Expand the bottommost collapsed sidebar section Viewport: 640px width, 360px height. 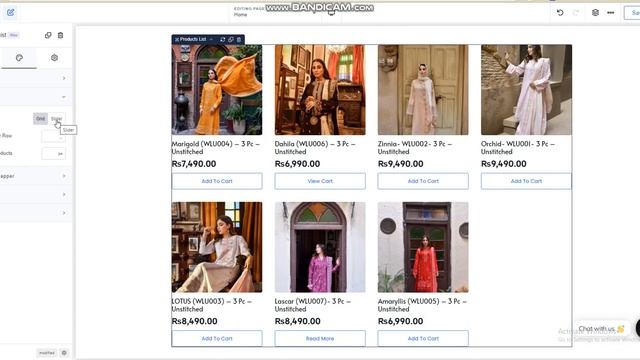64,213
